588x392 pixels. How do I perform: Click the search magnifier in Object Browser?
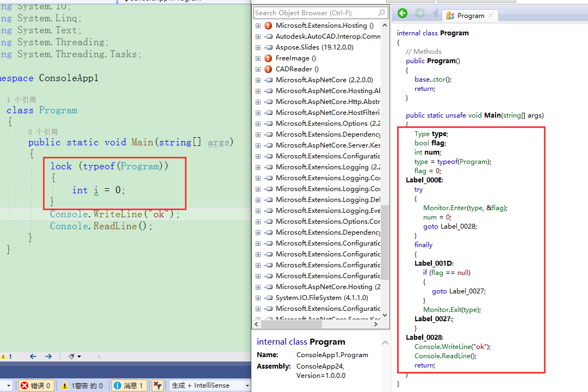(x=382, y=12)
